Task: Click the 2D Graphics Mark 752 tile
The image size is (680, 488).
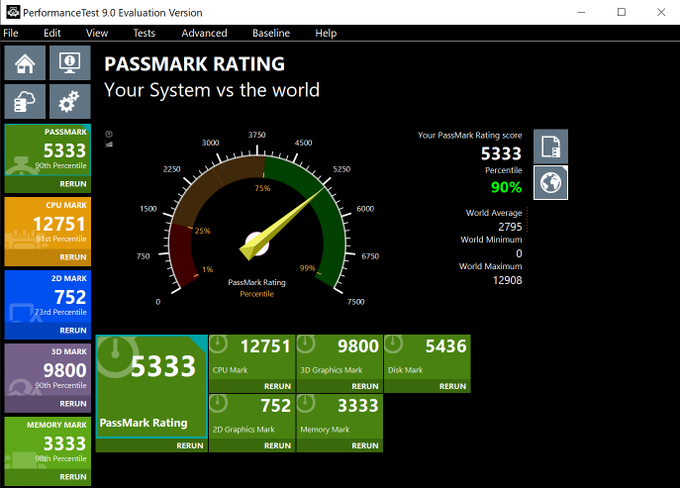Action: tap(252, 416)
